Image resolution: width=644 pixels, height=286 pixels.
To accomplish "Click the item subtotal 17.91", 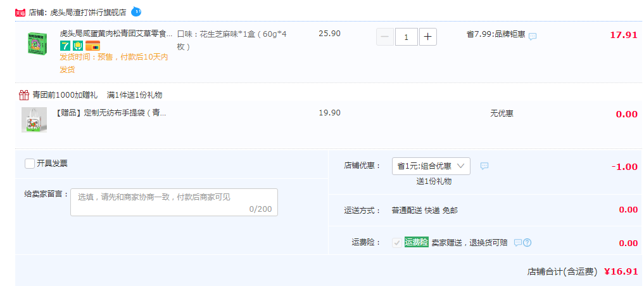I will pyautogui.click(x=624, y=35).
